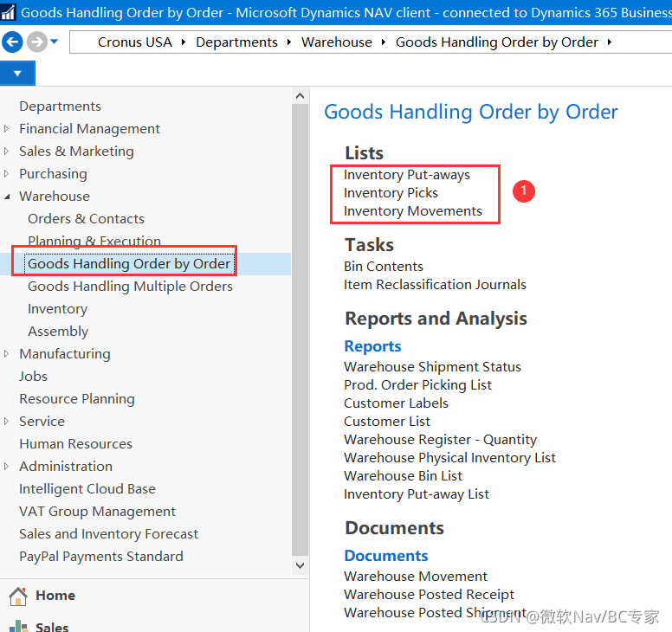Open the blue application menu dropdown
672x632 pixels.
pyautogui.click(x=17, y=74)
